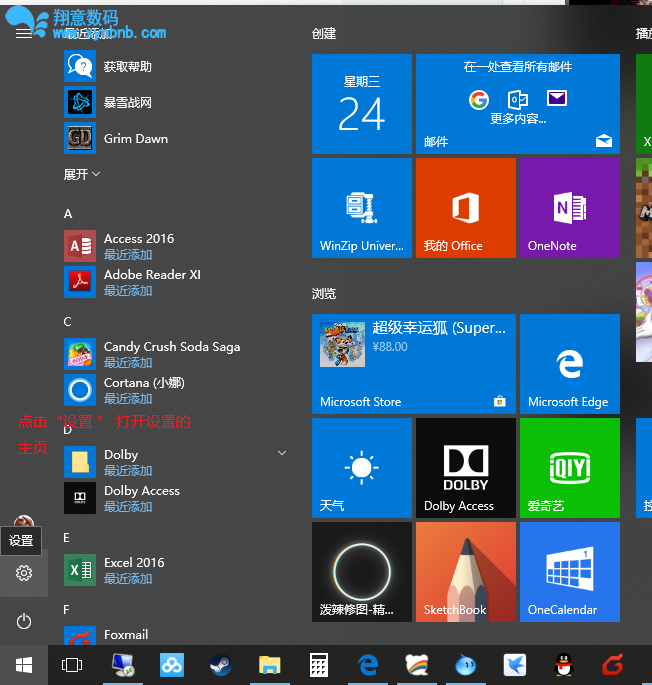Click the 创建 tile group header
This screenshot has width=652, height=685.
(x=324, y=34)
